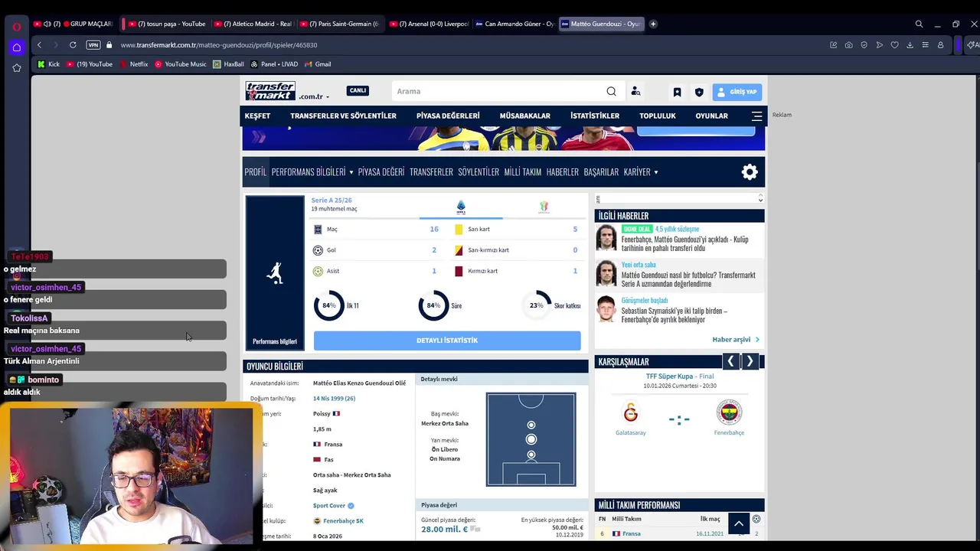Click the İlk 11 84% progress ring

[328, 305]
